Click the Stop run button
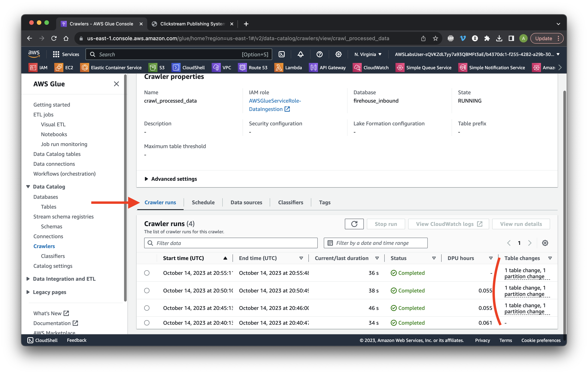This screenshot has width=588, height=374. coord(386,224)
